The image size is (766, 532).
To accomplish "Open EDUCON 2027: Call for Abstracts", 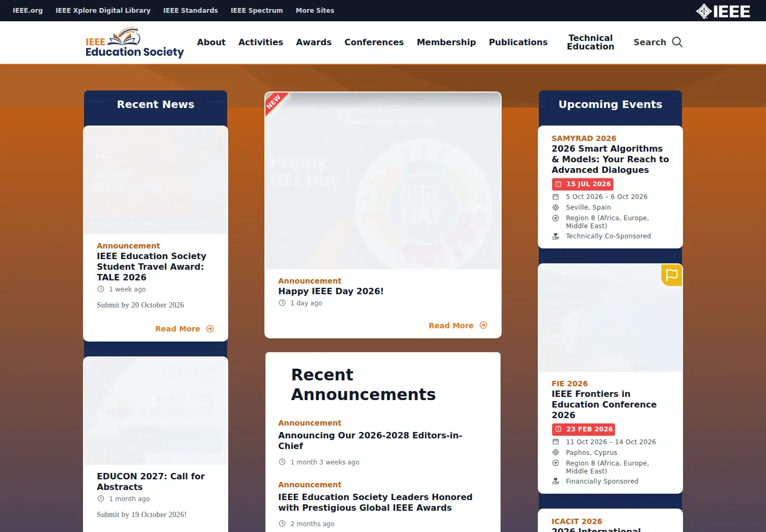I will pyautogui.click(x=151, y=481).
